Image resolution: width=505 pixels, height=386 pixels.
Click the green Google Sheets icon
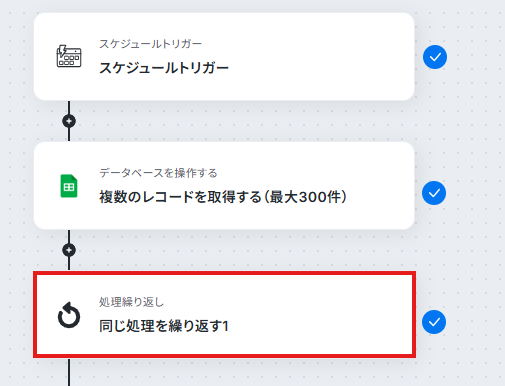click(69, 186)
